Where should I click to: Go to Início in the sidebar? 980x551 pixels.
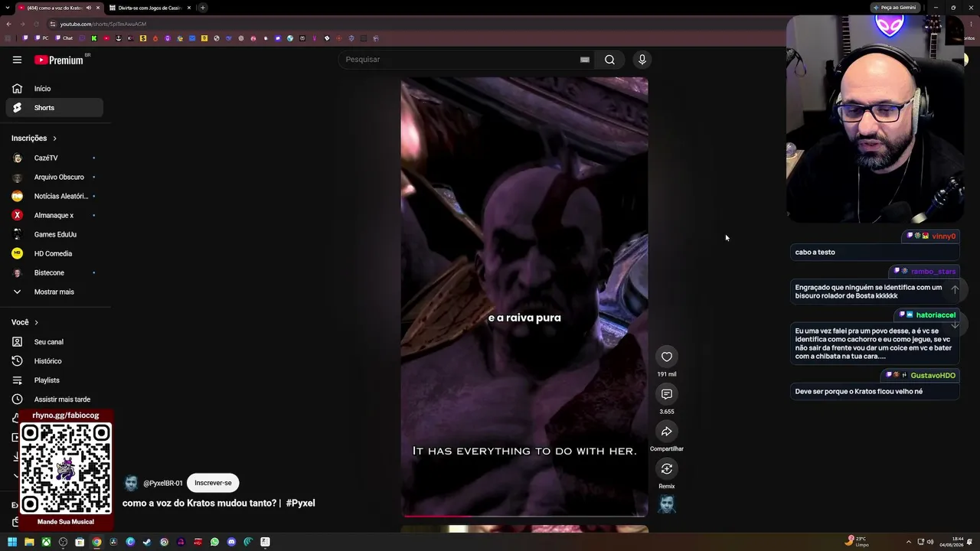click(x=54, y=89)
